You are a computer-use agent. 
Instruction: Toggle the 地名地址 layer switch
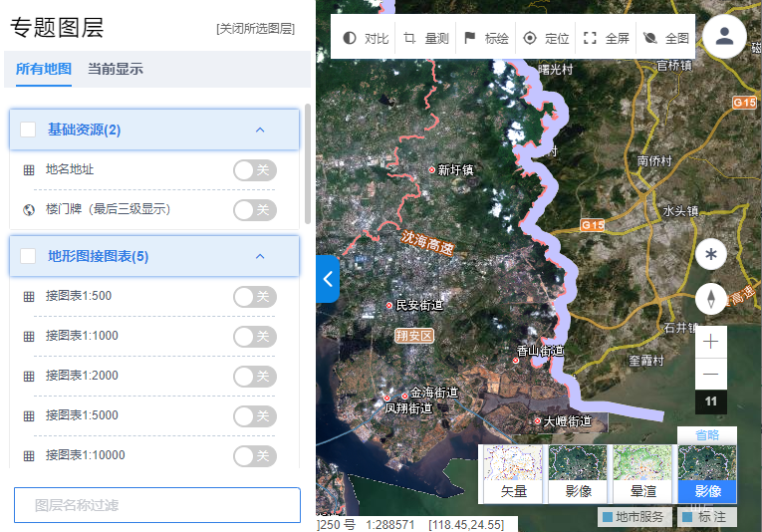pos(254,170)
